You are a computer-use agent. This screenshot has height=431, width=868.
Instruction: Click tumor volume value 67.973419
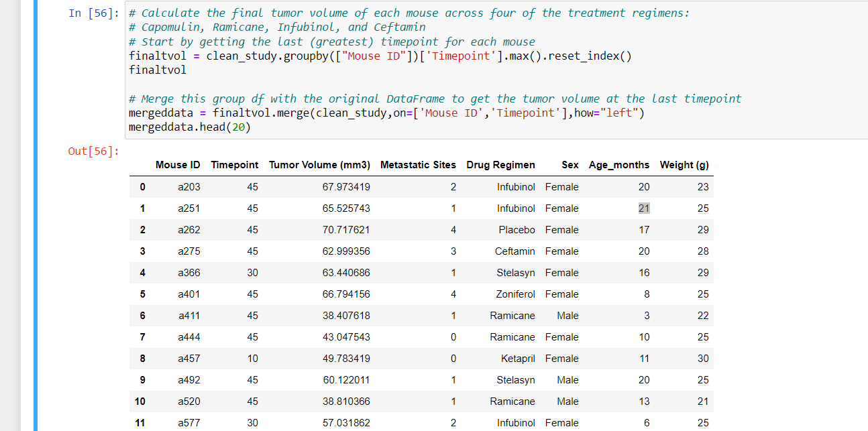(346, 187)
